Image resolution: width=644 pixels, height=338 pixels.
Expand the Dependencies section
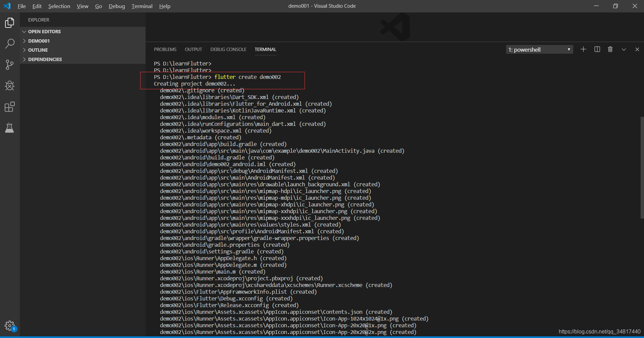coord(83,59)
